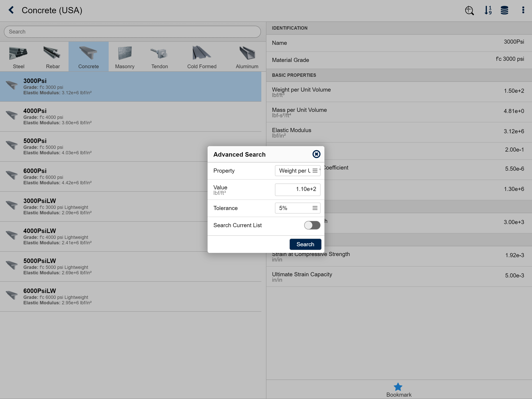Open the three-dot overflow menu
Screen dimensions: 532x399
(x=523, y=10)
